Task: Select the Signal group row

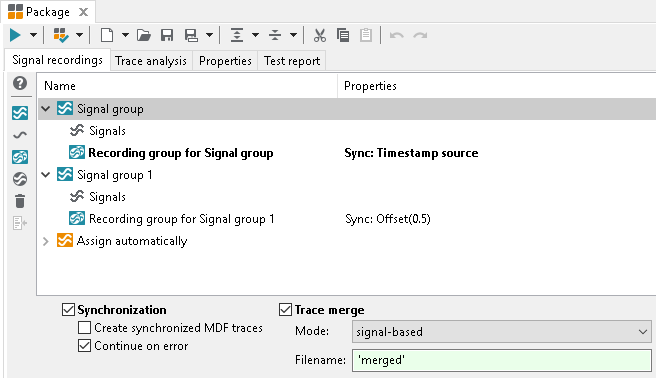Action: tap(347, 109)
